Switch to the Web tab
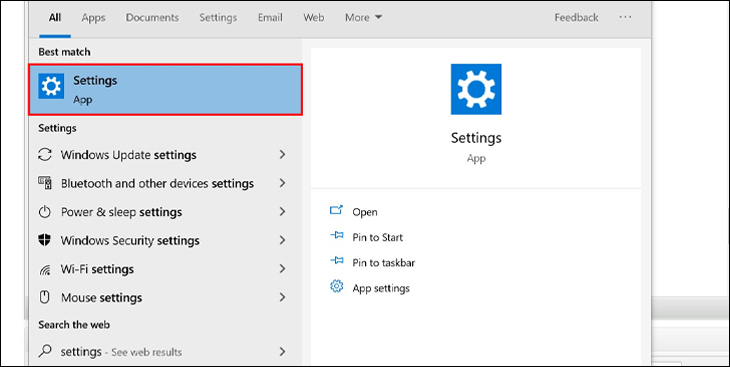Viewport: 730px width, 367px height. click(x=314, y=18)
